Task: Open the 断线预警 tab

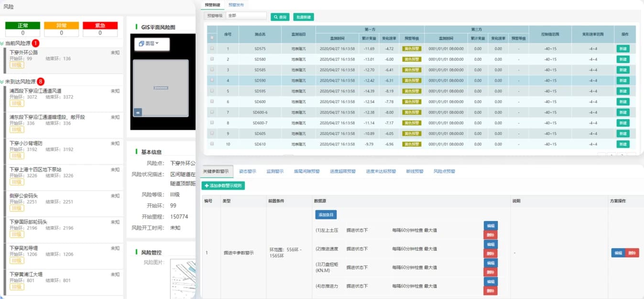Action: [x=415, y=171]
